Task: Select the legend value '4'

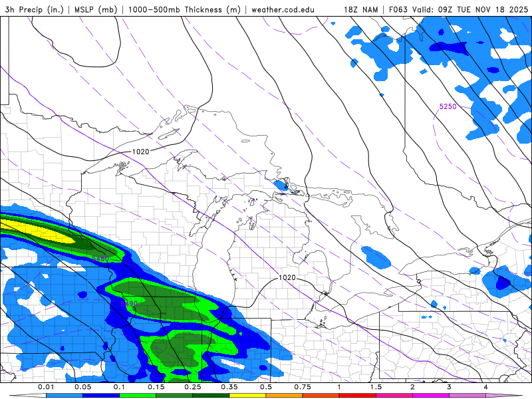Action: (x=486, y=387)
